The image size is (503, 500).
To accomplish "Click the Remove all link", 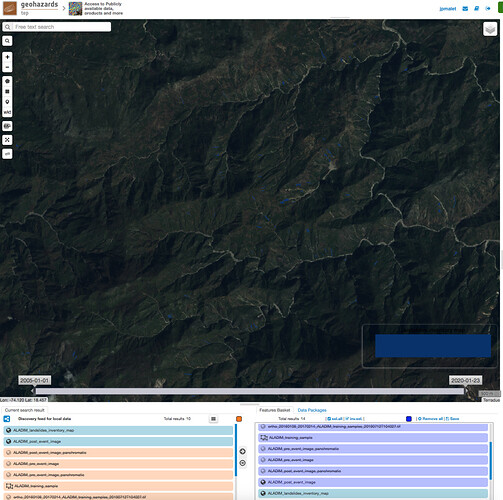I will [430, 419].
